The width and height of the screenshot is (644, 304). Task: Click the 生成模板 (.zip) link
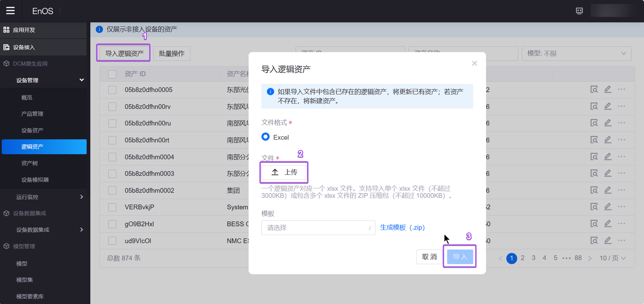tap(402, 228)
